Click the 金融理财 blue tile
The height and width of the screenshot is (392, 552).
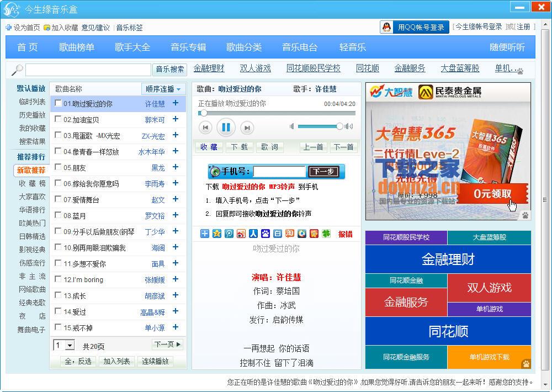coord(448,259)
